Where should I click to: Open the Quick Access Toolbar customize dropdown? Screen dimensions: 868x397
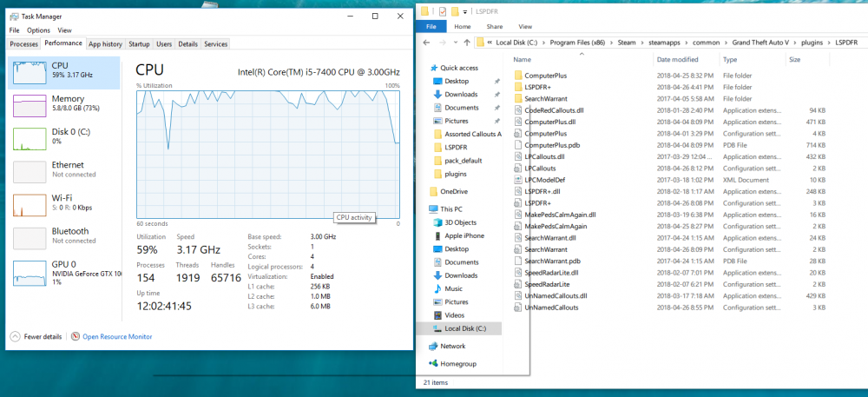465,11
